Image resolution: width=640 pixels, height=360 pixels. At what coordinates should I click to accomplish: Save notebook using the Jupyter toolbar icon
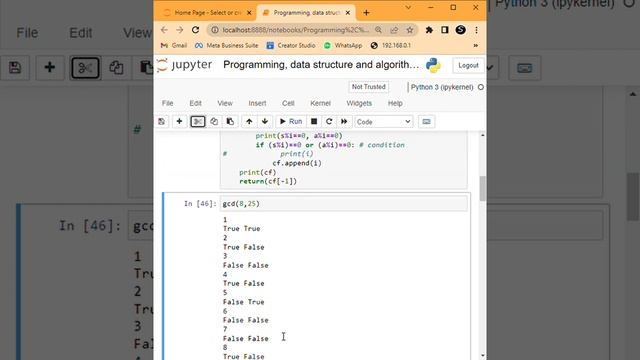pyautogui.click(x=162, y=122)
